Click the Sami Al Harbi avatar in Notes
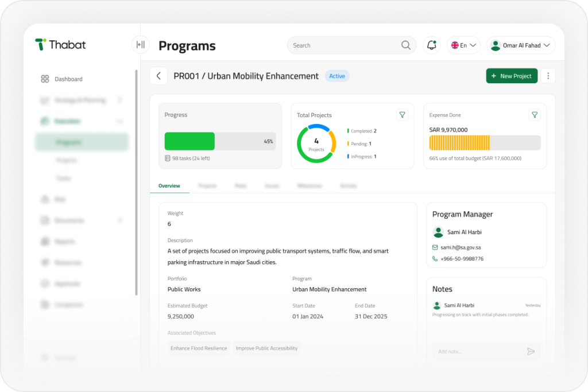The width and height of the screenshot is (588, 392). coord(437,305)
